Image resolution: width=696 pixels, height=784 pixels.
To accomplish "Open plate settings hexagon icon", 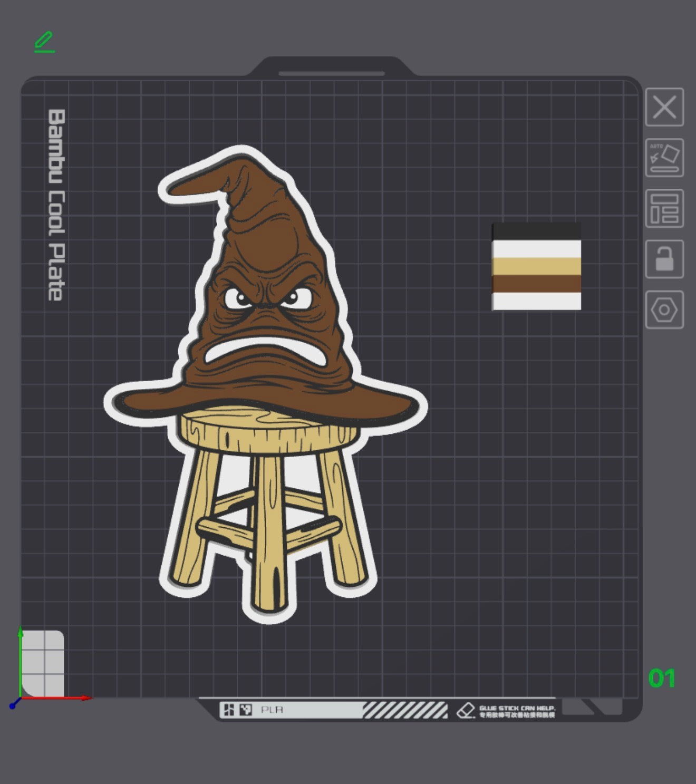I will tap(664, 309).
